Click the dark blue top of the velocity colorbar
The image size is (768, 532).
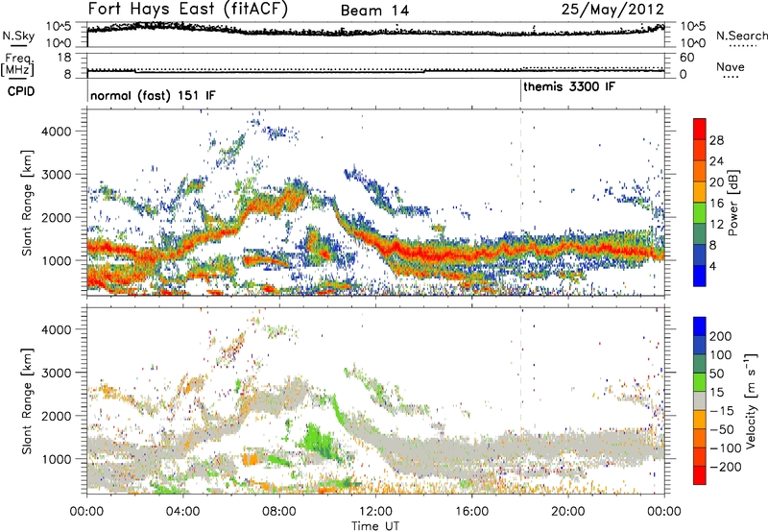[700, 326]
